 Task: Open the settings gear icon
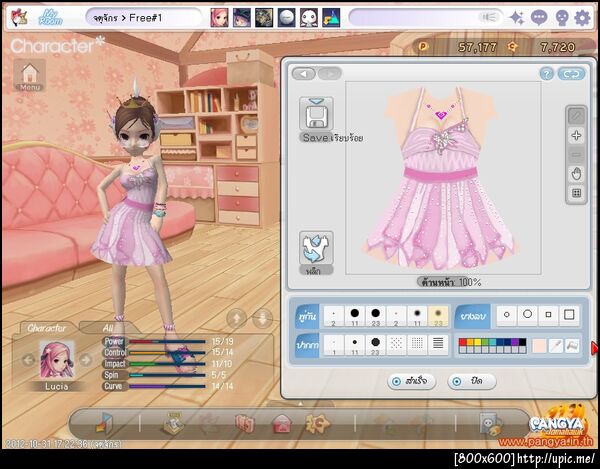(x=583, y=18)
